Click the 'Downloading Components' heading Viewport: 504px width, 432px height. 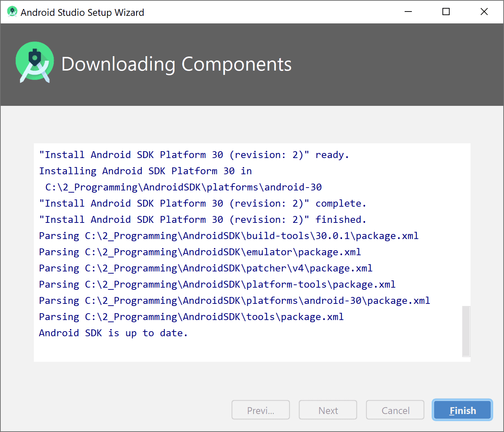coord(176,64)
